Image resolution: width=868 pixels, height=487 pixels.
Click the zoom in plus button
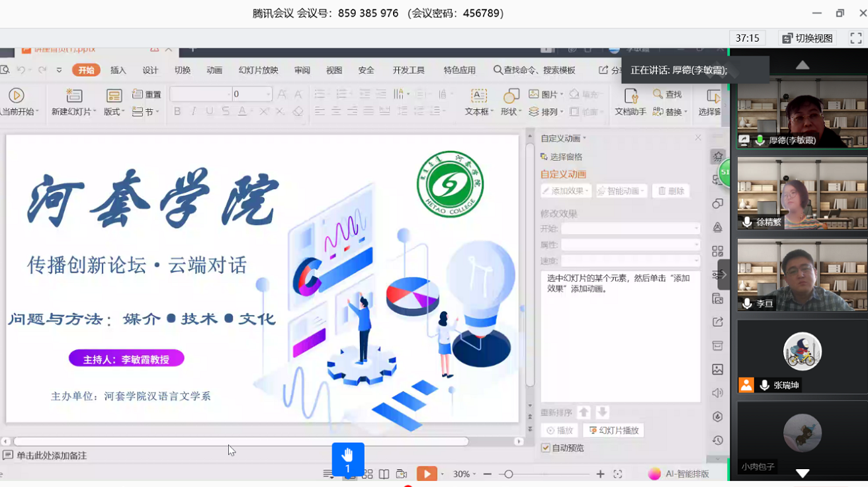[x=600, y=474]
